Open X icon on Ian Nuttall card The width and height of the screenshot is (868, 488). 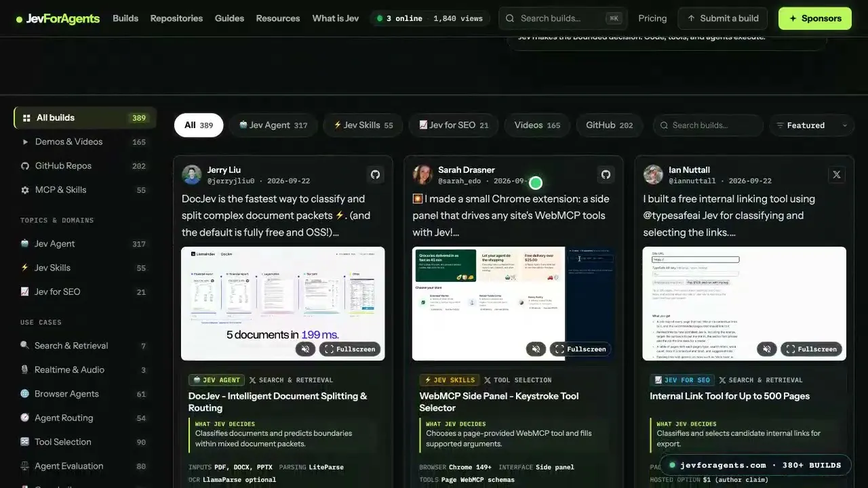pyautogui.click(x=836, y=175)
